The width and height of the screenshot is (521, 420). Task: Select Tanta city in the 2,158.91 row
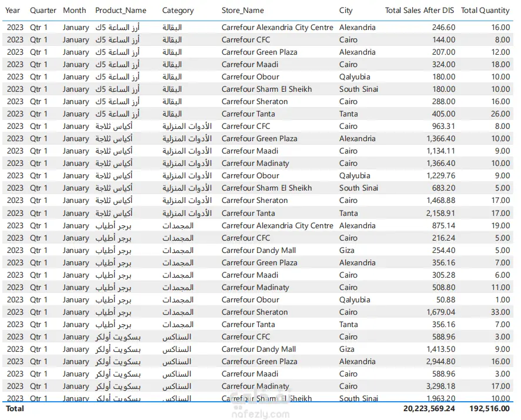click(x=349, y=213)
